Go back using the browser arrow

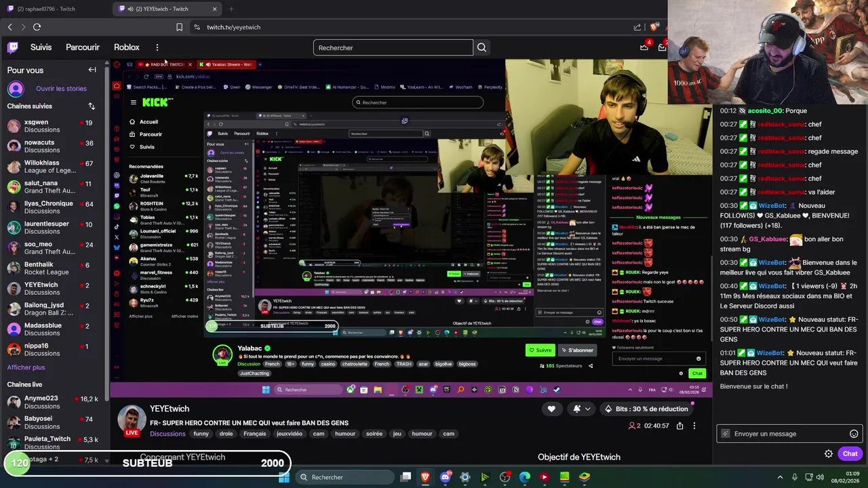point(9,27)
